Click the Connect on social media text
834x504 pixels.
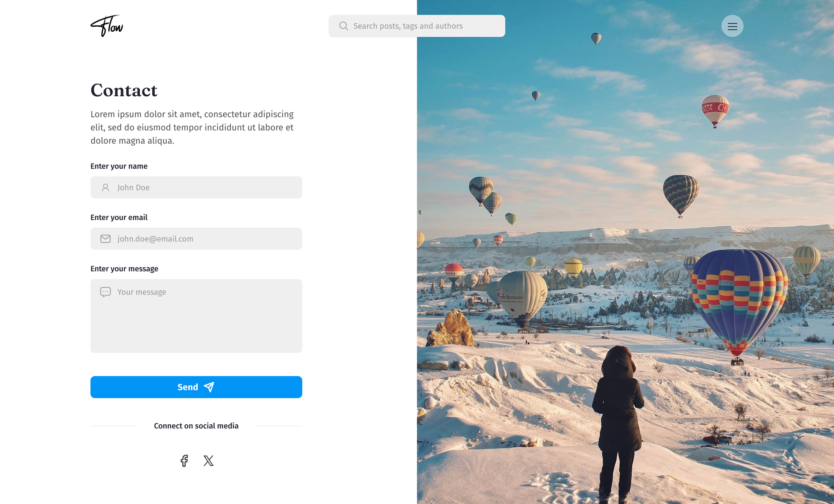[x=196, y=426]
